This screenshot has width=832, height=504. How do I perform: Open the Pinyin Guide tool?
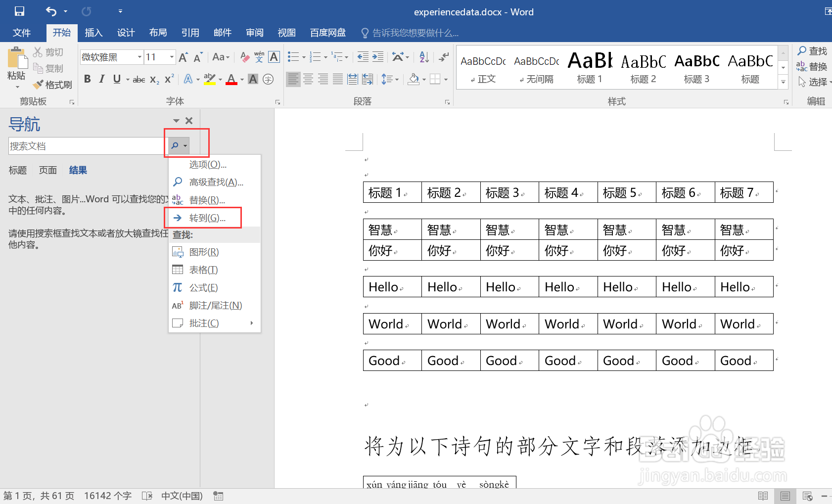tap(259, 57)
